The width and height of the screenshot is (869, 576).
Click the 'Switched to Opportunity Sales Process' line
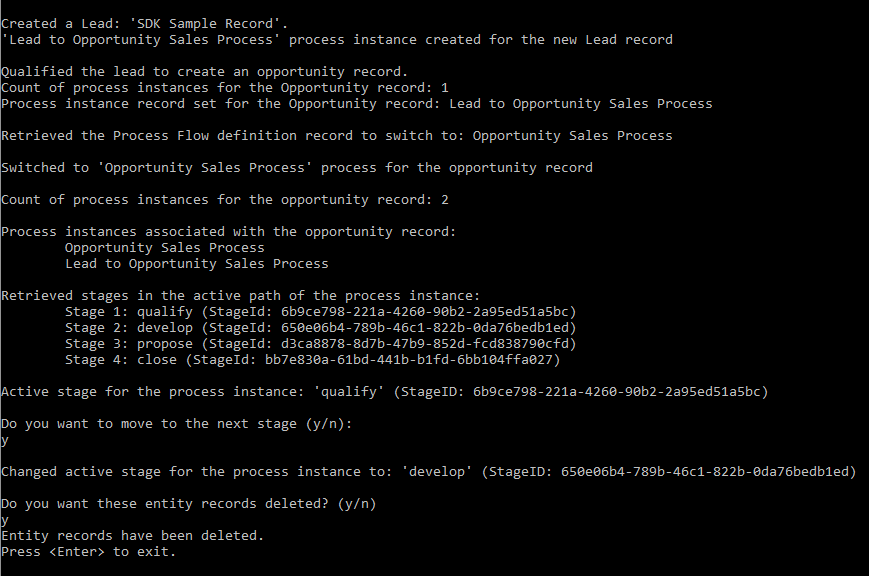click(x=296, y=167)
